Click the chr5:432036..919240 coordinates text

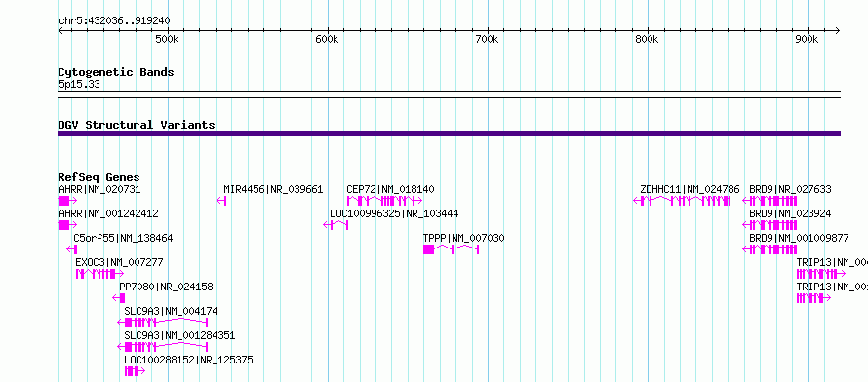[x=114, y=20]
